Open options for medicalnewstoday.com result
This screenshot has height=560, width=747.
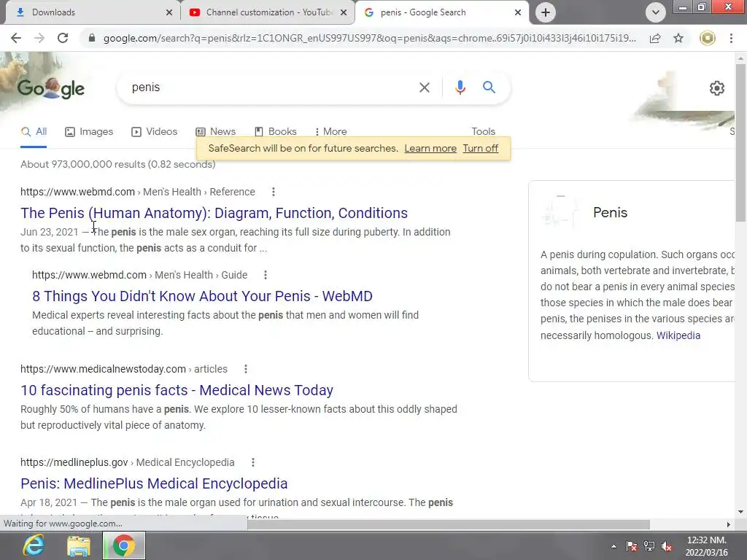[245, 369]
